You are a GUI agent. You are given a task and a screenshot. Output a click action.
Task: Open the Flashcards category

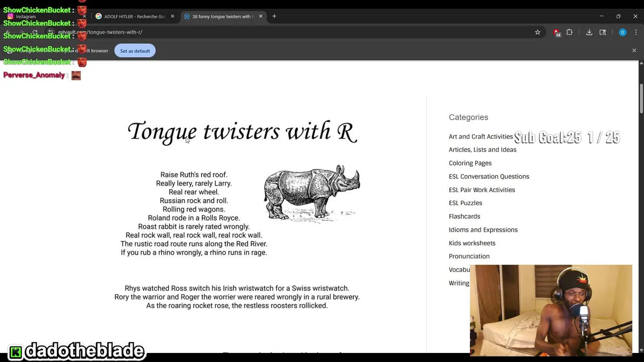[464, 216]
